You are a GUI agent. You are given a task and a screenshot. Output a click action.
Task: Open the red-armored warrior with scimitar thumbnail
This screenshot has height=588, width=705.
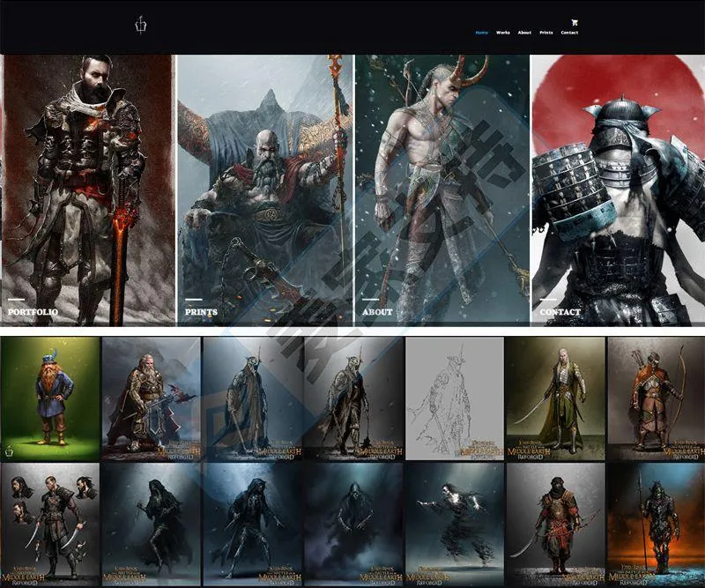555,525
